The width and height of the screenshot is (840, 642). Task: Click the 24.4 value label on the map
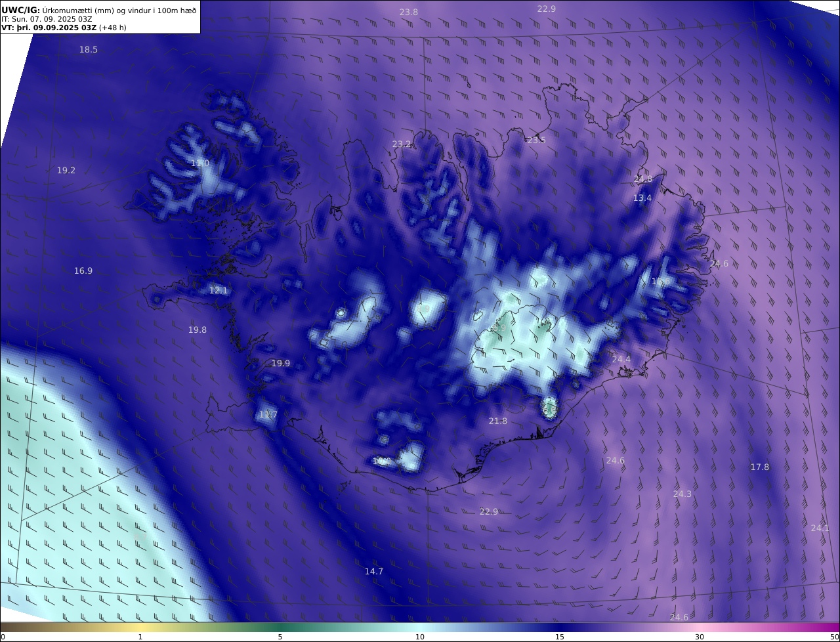pos(621,360)
